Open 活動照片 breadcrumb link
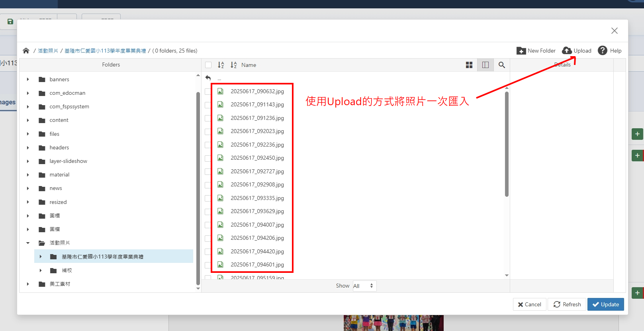 pyautogui.click(x=48, y=51)
